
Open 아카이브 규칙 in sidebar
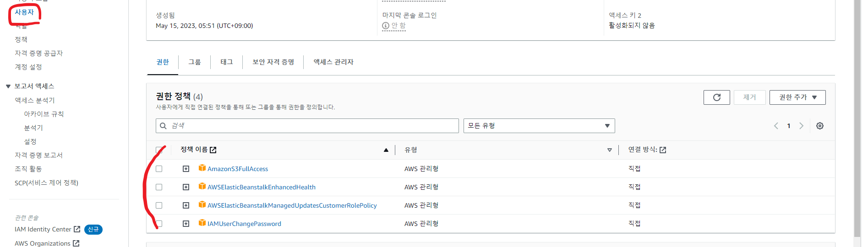44,114
